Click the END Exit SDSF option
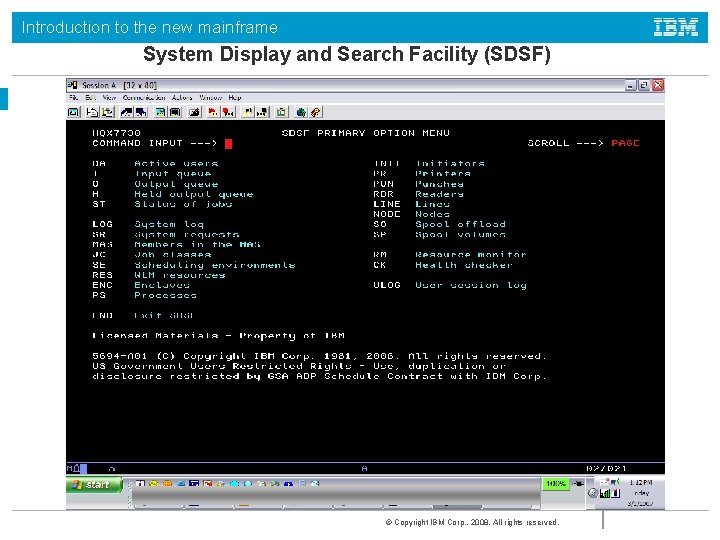Viewport: 720px width, 540px height. 142,315
